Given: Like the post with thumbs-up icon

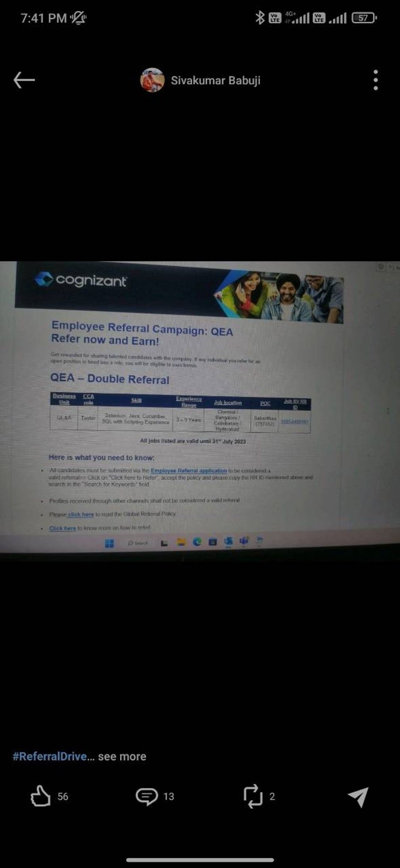Looking at the screenshot, I should coord(40,796).
